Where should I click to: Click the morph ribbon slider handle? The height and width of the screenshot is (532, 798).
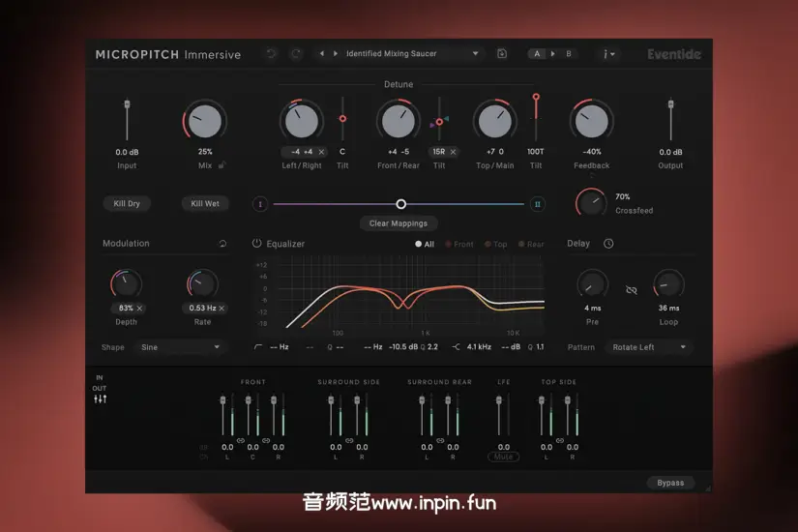click(401, 204)
